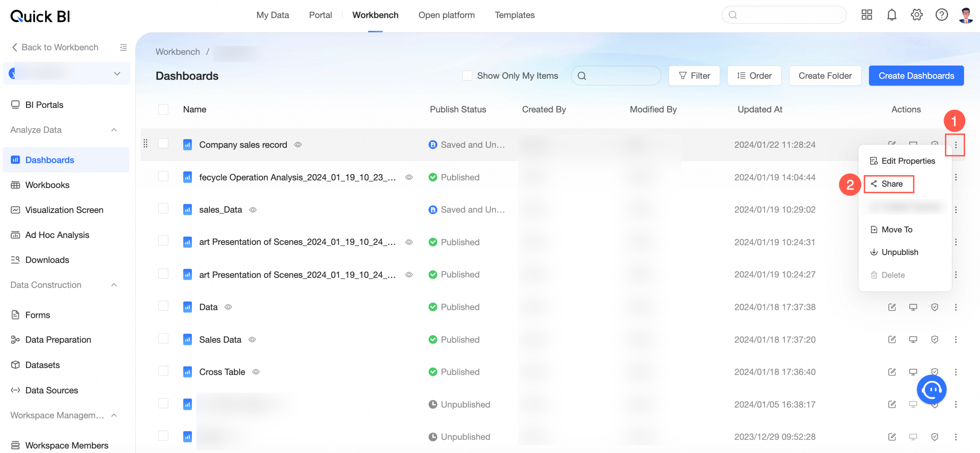Switch to the Portal tab
Screen dimensions: 980x453
320,15
